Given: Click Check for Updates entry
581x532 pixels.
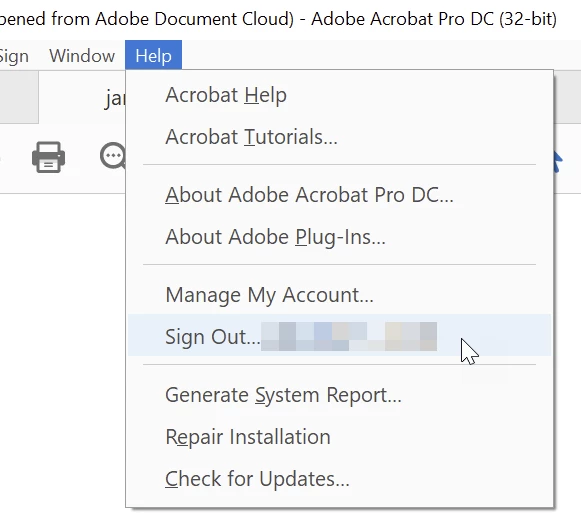Looking at the screenshot, I should (339, 479).
